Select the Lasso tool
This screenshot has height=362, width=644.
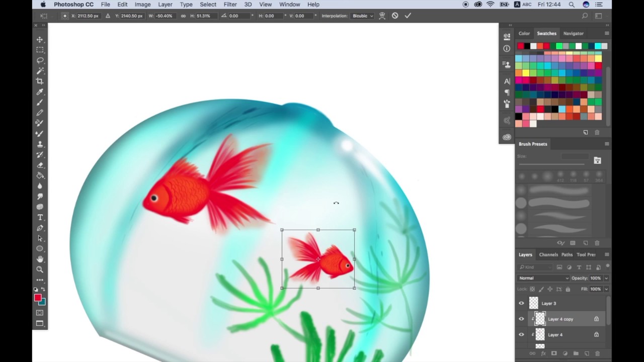click(40, 60)
